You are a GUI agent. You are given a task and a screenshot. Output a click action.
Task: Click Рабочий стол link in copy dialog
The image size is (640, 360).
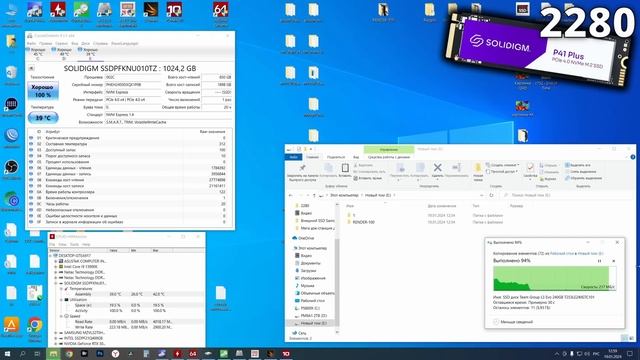(x=562, y=253)
